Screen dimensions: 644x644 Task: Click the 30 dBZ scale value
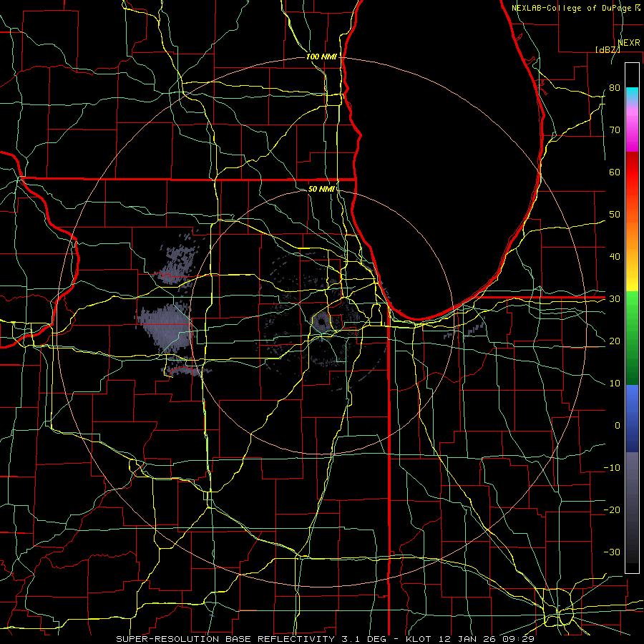coord(615,299)
